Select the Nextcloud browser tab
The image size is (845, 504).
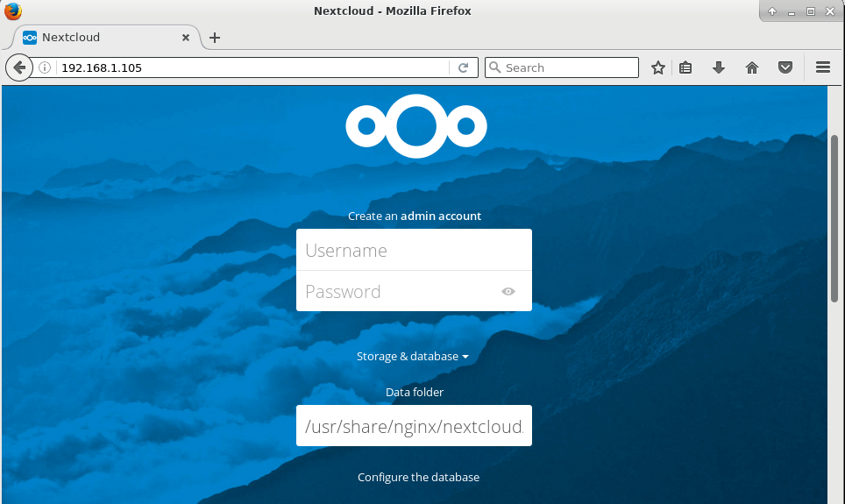pyautogui.click(x=96, y=38)
